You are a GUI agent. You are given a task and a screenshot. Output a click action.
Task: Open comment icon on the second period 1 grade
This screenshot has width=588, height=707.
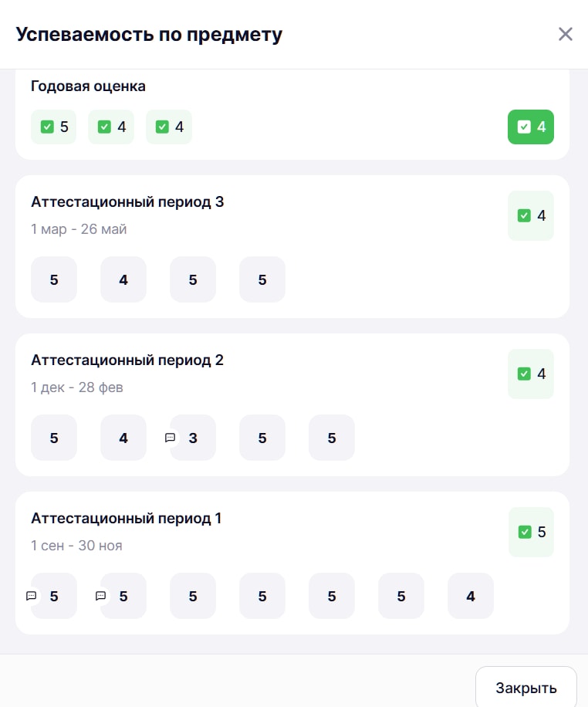click(x=100, y=596)
